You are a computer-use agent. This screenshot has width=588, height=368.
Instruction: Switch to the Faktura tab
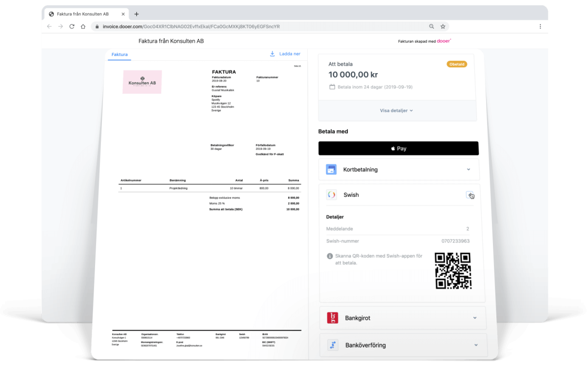[120, 54]
